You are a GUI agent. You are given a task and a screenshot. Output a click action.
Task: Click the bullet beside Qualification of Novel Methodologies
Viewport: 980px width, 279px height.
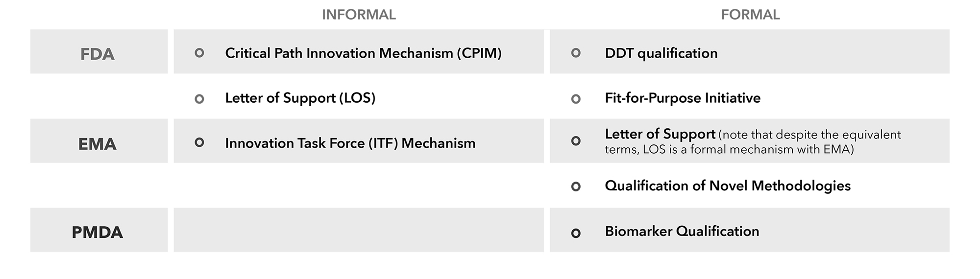pos(576,186)
